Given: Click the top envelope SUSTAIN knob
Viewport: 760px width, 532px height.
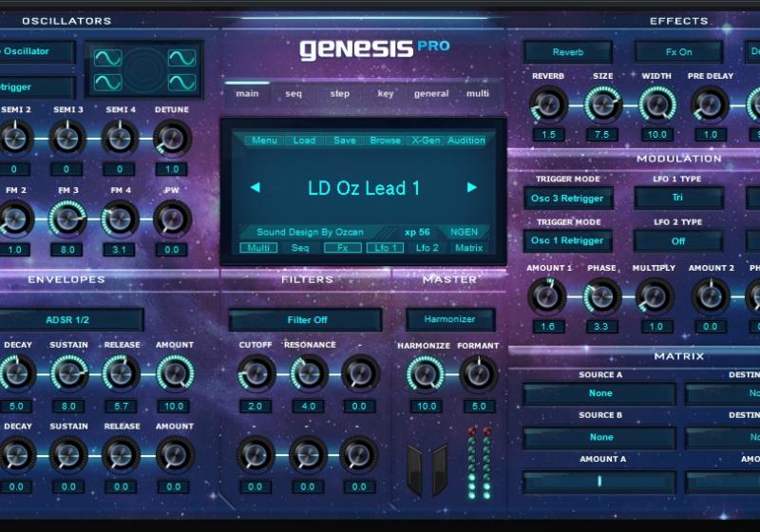Looking at the screenshot, I should click(x=68, y=373).
